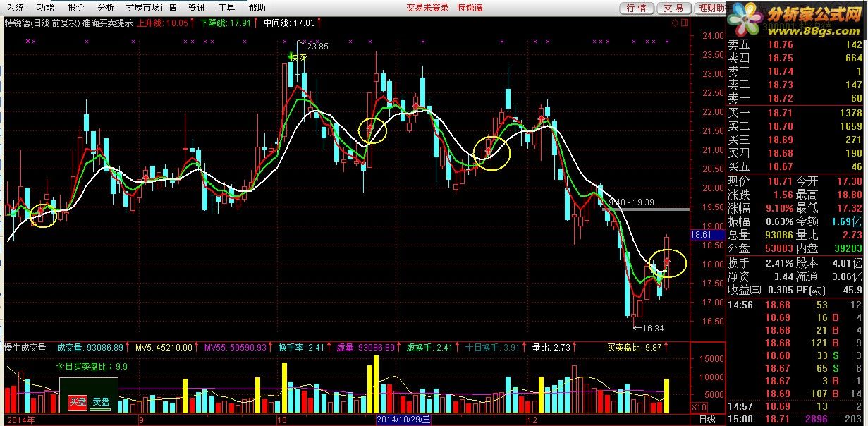
Task: Select the 买二 18.70 order row
Action: pos(795,126)
